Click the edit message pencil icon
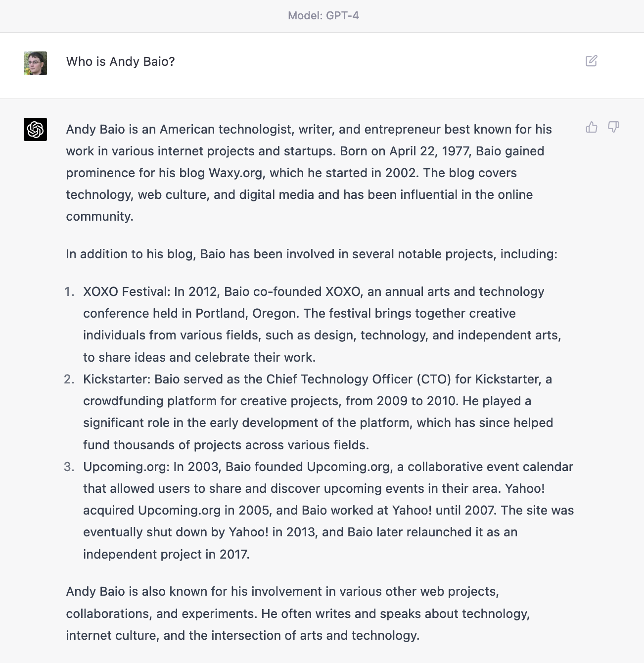Viewport: 644px width, 663px height. click(591, 61)
